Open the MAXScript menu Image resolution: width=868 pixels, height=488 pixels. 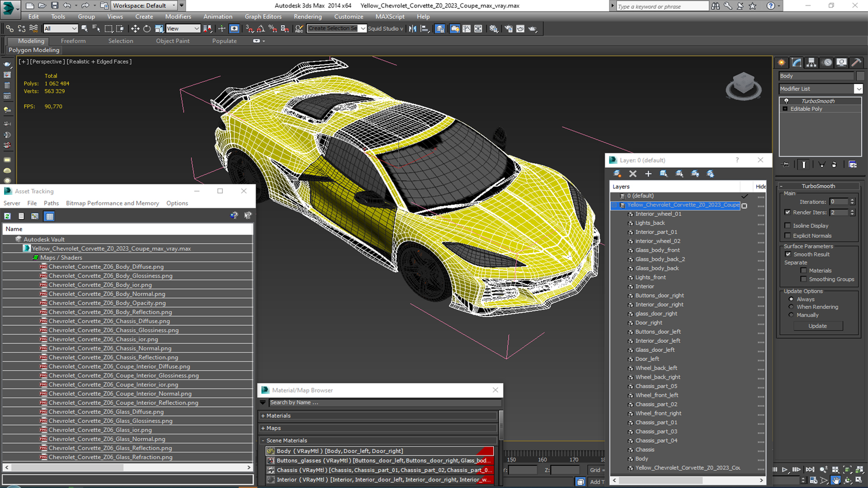(390, 17)
